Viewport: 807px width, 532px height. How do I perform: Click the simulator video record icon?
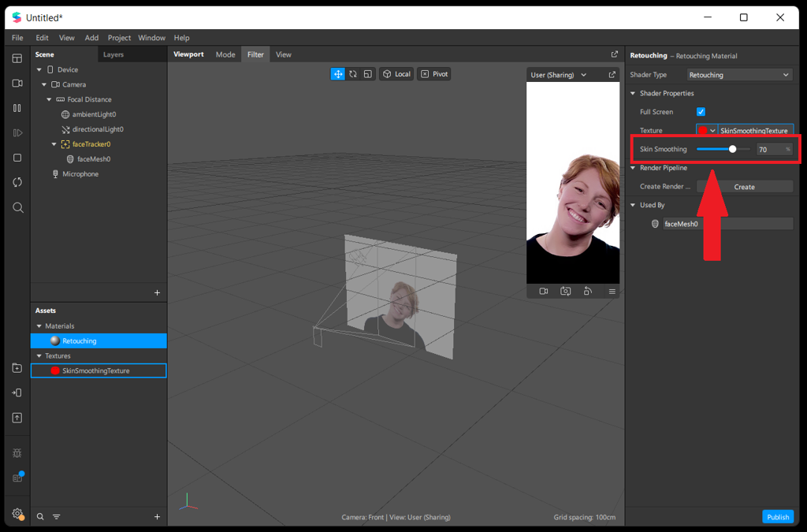(x=544, y=291)
